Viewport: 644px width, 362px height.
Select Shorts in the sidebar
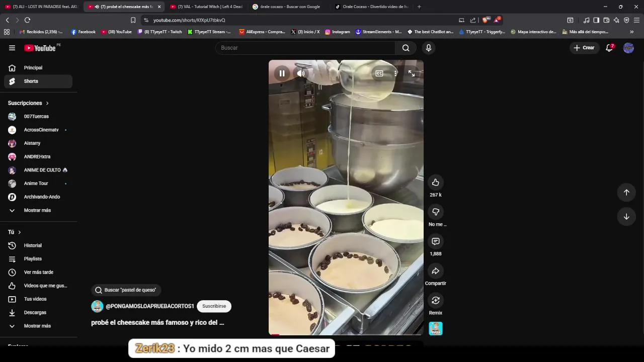click(x=38, y=81)
